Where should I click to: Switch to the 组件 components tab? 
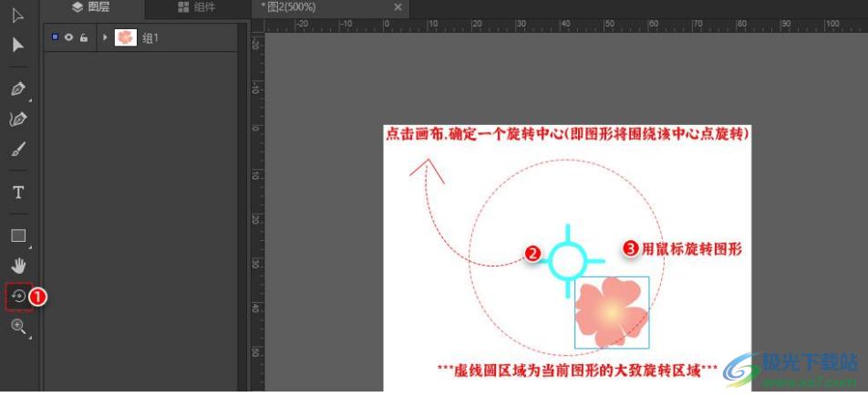(x=196, y=7)
